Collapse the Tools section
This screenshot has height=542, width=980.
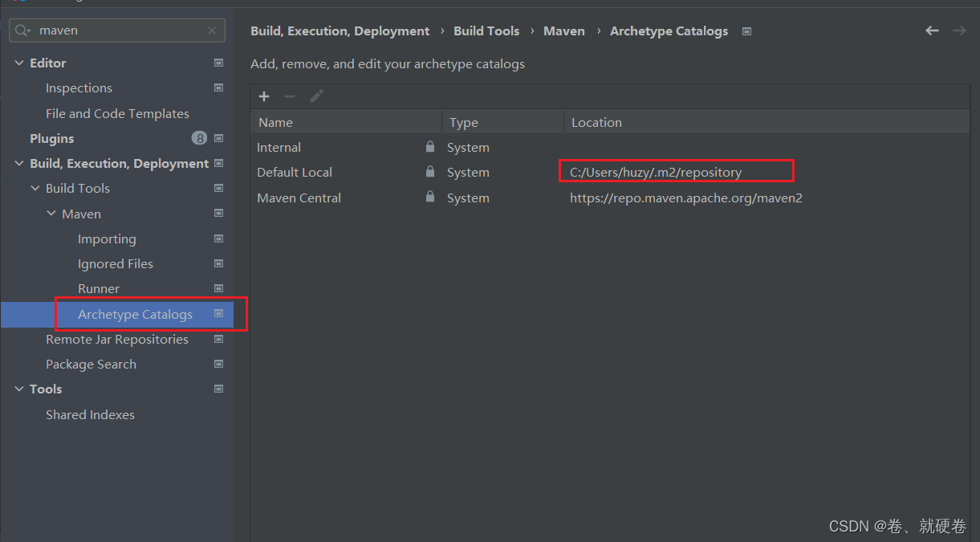coord(18,389)
